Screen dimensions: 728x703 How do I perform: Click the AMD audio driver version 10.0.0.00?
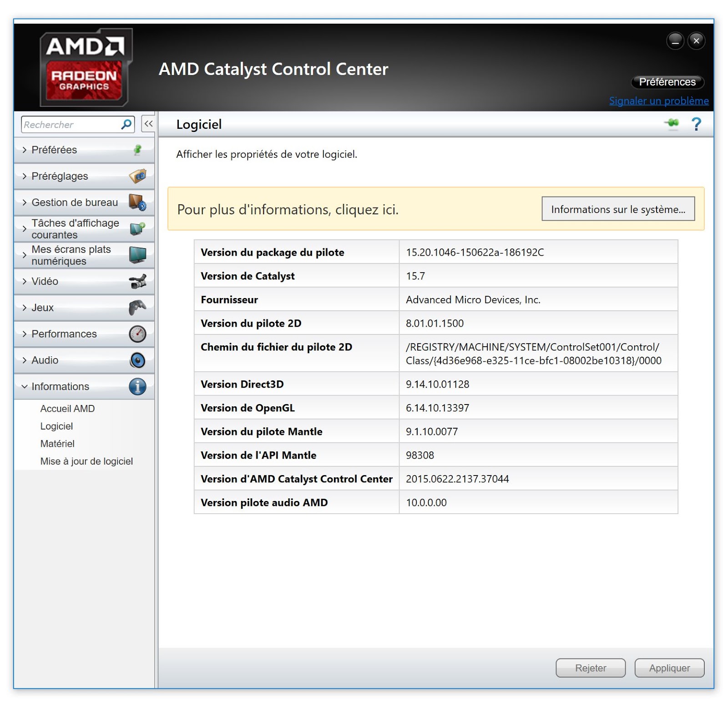coord(426,503)
